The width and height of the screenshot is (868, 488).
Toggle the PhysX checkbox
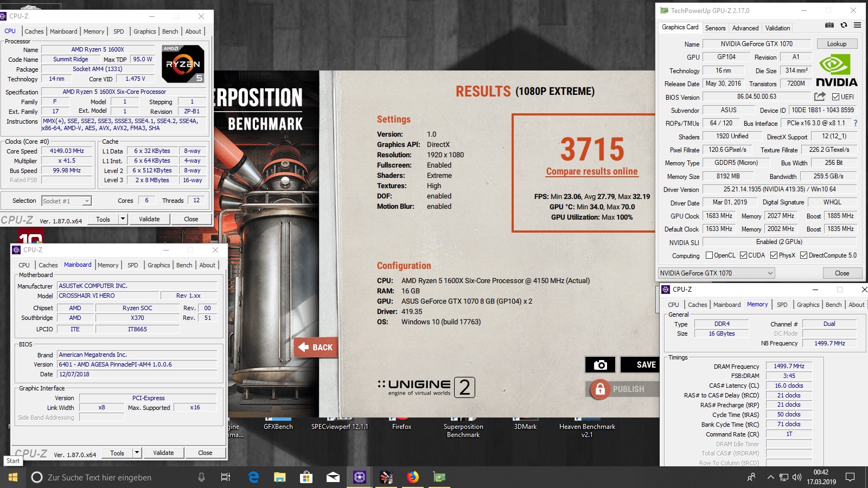point(774,255)
